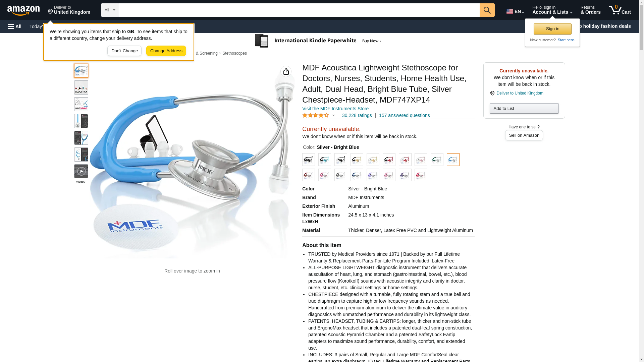The width and height of the screenshot is (644, 362).
Task: Select the Silver - Bright Blue color swatch
Action: (x=453, y=160)
